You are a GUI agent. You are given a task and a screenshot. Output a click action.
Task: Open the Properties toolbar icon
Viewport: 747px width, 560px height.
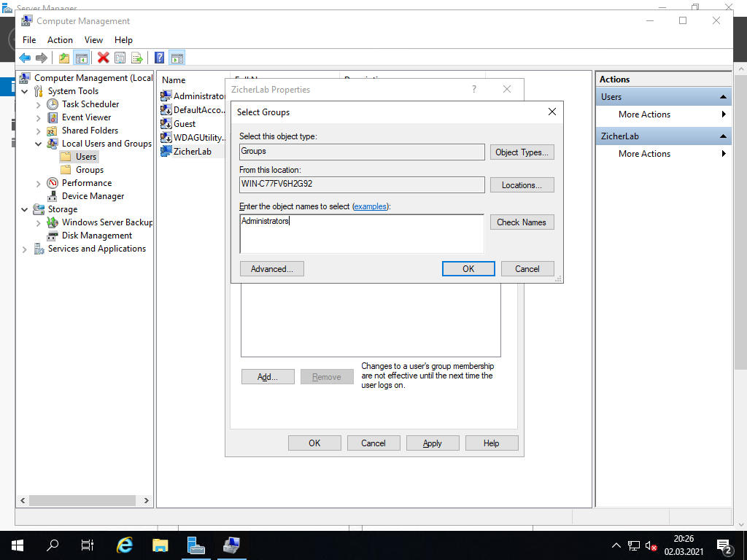pos(120,58)
